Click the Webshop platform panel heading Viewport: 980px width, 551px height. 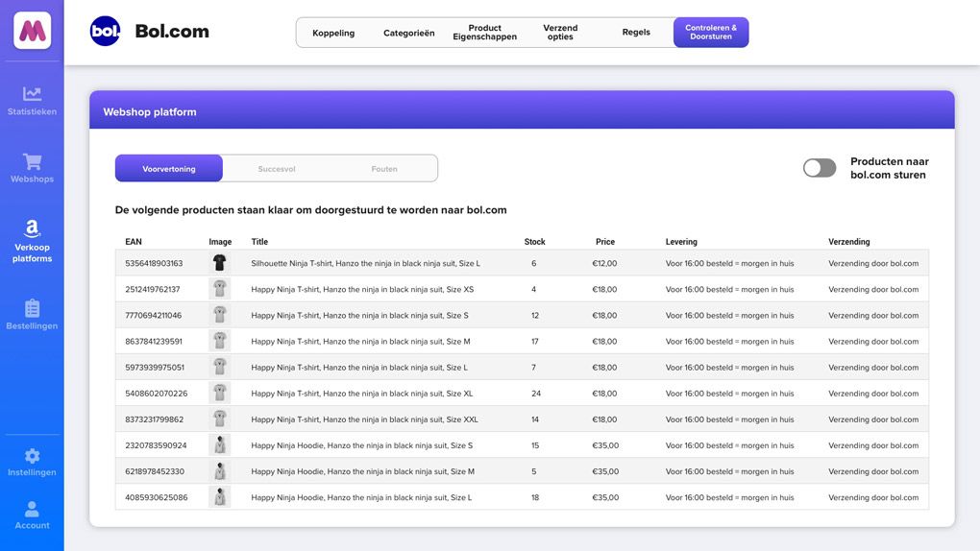click(150, 112)
